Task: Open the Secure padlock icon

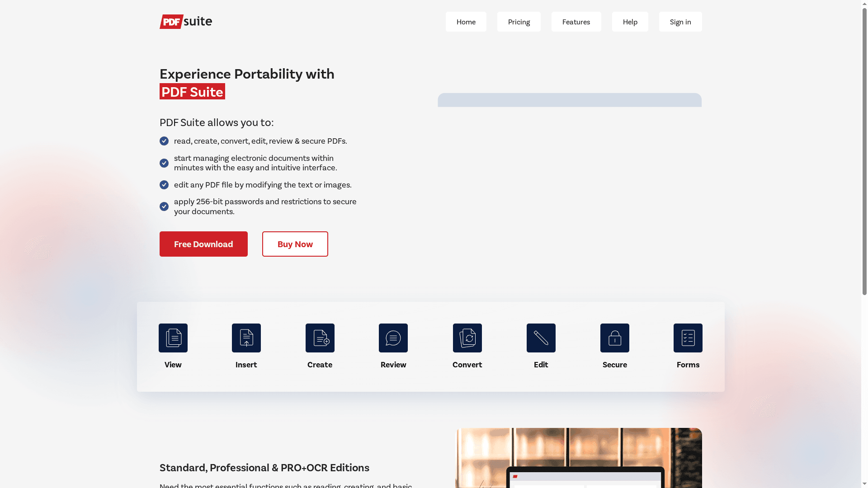Action: [x=614, y=338]
